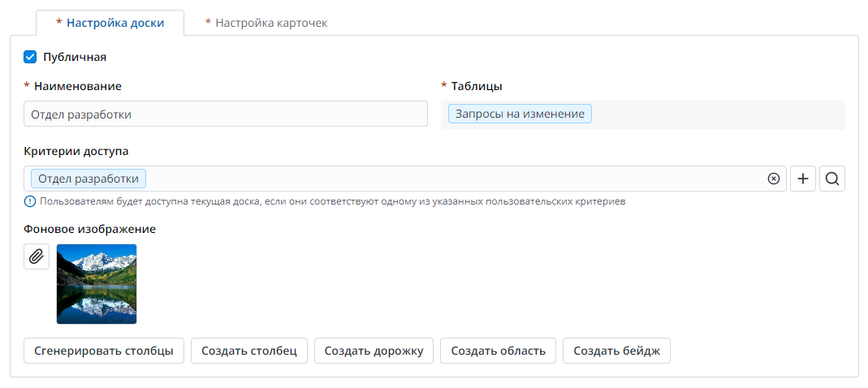Open the mountain lake background thumbnail

pyautogui.click(x=97, y=284)
